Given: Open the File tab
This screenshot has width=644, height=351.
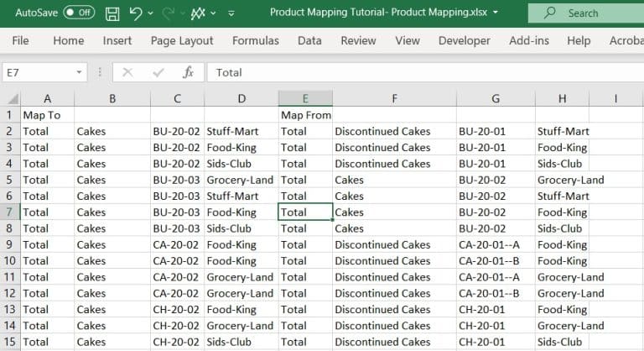Looking at the screenshot, I should 20,40.
